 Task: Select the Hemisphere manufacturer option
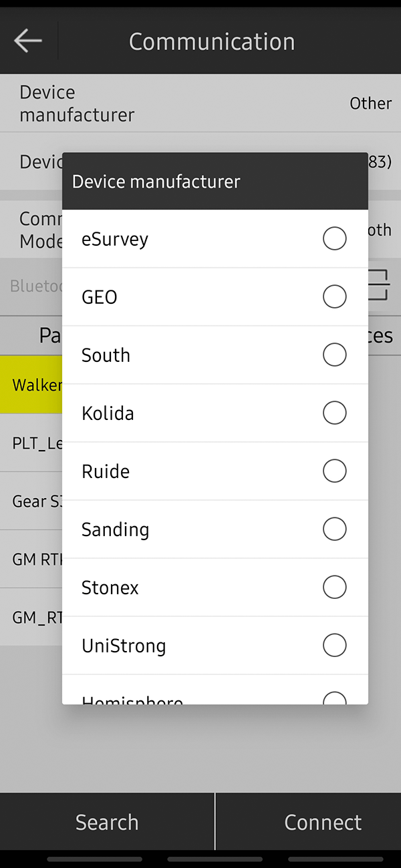pyautogui.click(x=334, y=698)
